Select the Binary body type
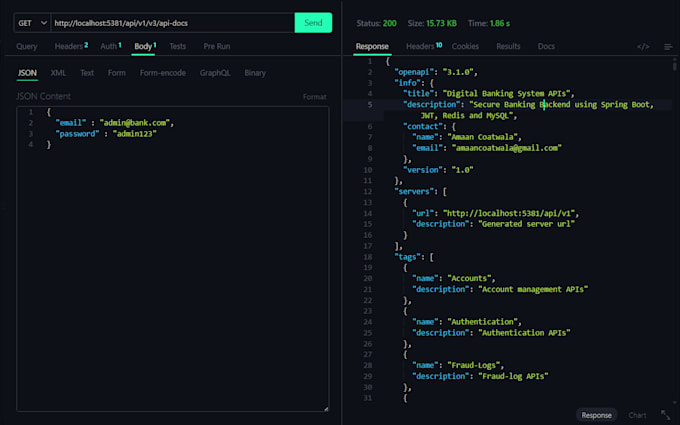 255,73
